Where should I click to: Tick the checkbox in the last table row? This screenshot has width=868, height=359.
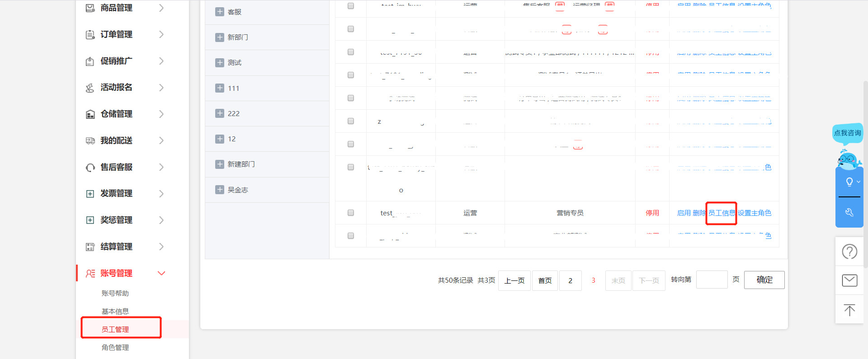coord(350,236)
